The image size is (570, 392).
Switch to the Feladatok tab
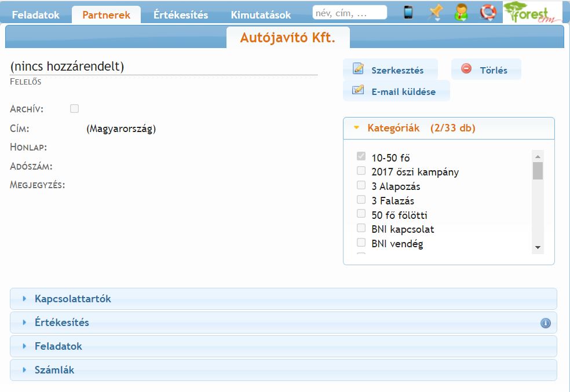[36, 15]
